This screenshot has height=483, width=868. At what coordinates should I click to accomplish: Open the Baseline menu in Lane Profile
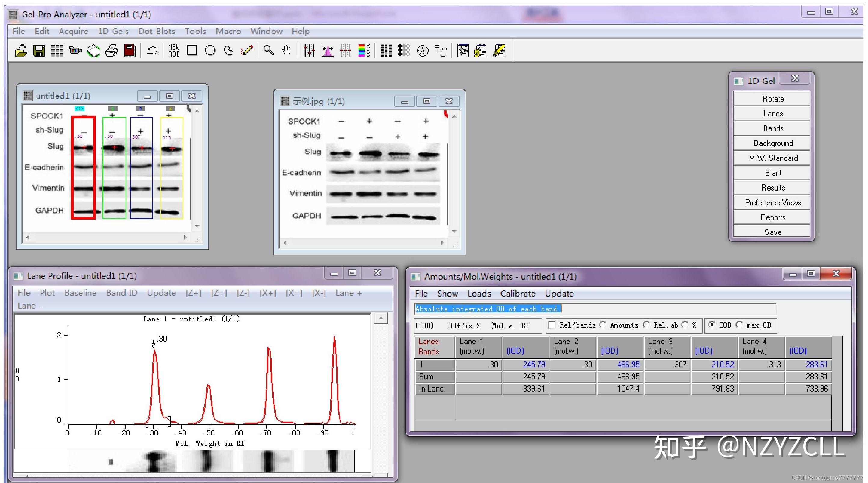click(80, 293)
